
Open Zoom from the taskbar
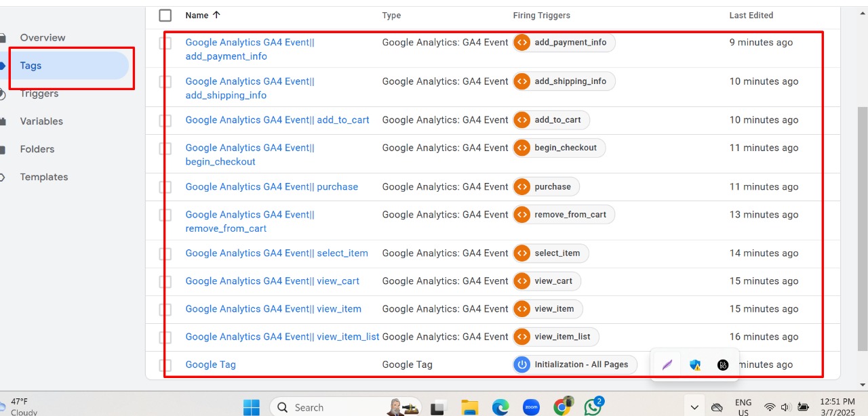tap(531, 407)
